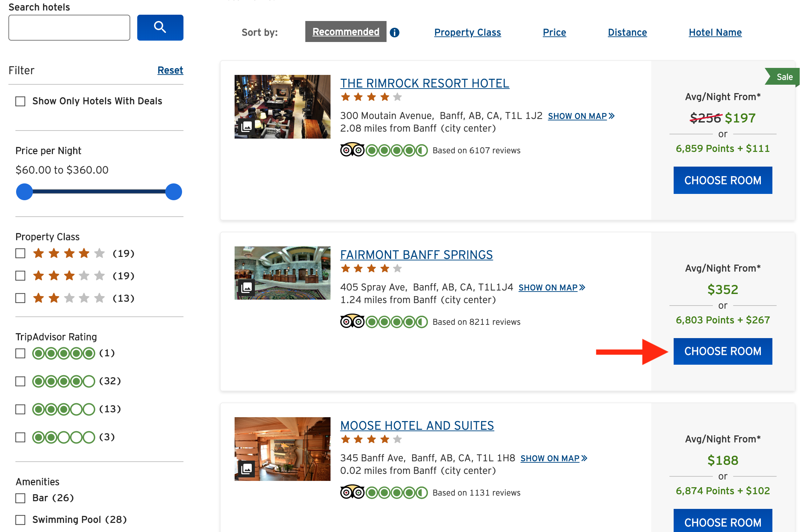Choose a room at Rimrock Resort Hotel
Viewport: 806px width, 532px height.
point(723,180)
